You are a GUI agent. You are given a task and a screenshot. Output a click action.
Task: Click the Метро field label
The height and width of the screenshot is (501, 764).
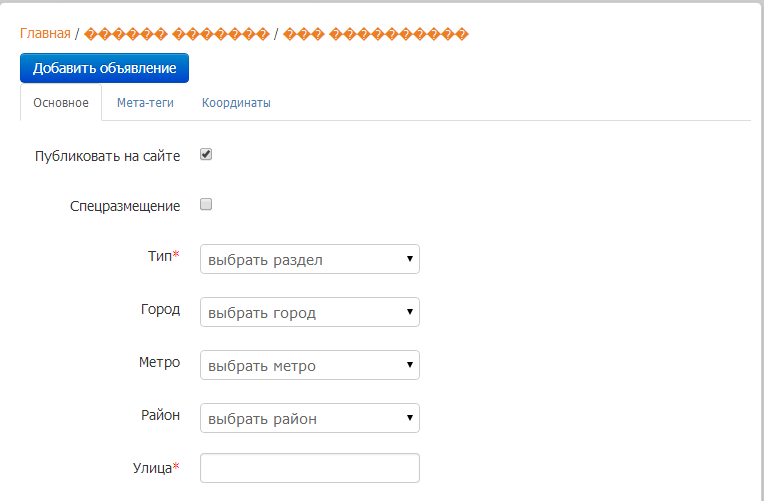tap(159, 362)
